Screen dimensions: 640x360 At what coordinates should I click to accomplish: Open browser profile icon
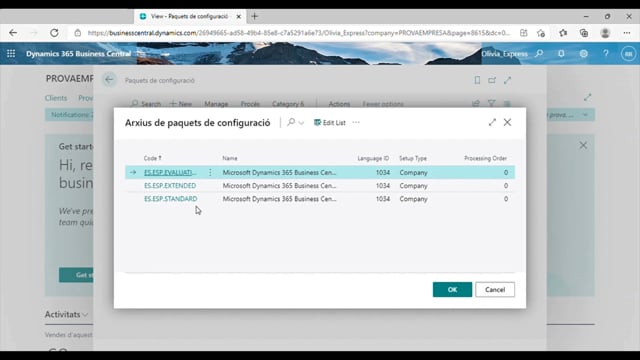(605, 33)
